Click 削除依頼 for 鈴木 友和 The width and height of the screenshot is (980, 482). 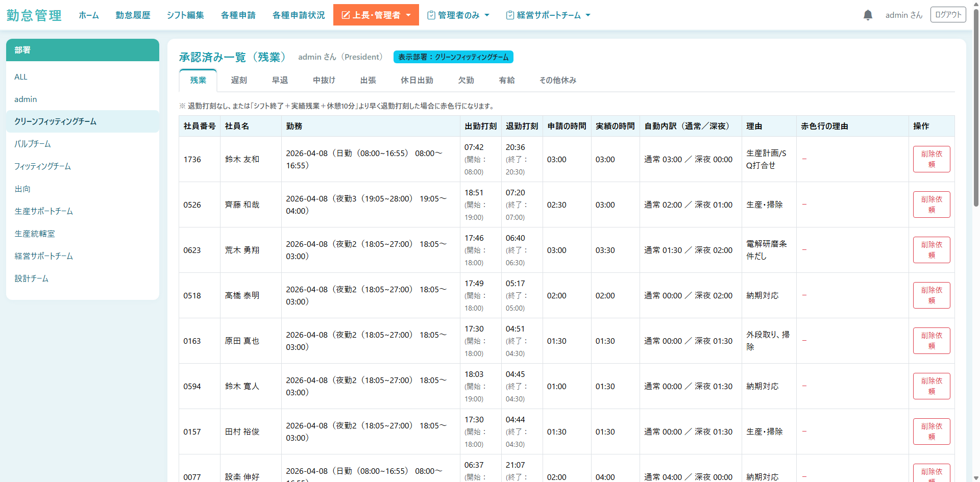pyautogui.click(x=932, y=159)
